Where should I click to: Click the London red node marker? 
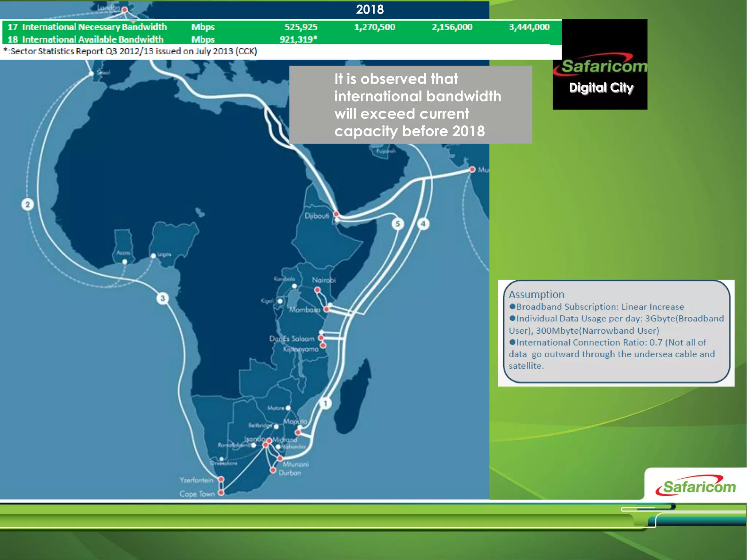coord(125,10)
